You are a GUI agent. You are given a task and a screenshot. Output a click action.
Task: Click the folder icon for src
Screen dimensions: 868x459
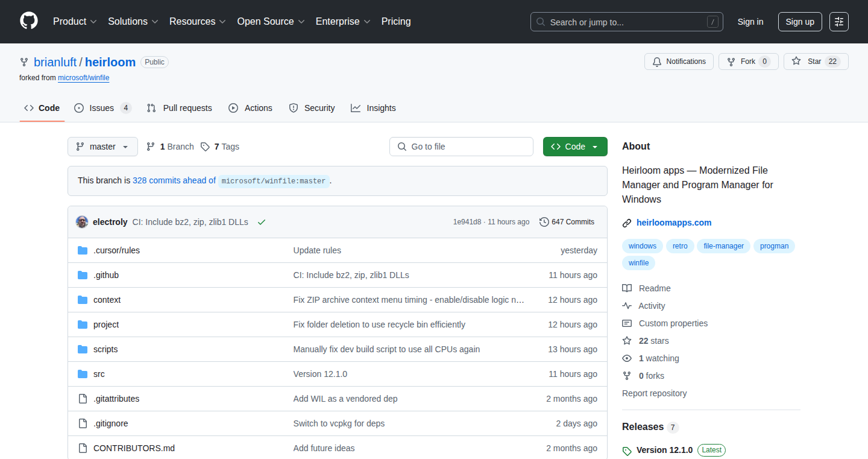pyautogui.click(x=83, y=374)
